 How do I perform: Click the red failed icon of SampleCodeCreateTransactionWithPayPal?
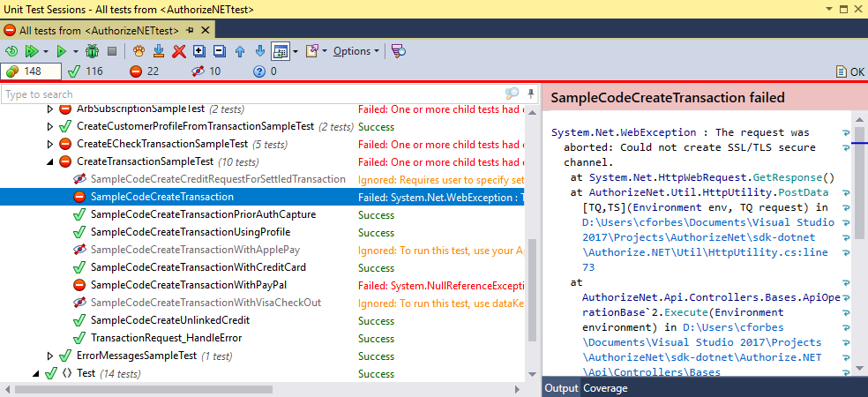(79, 285)
